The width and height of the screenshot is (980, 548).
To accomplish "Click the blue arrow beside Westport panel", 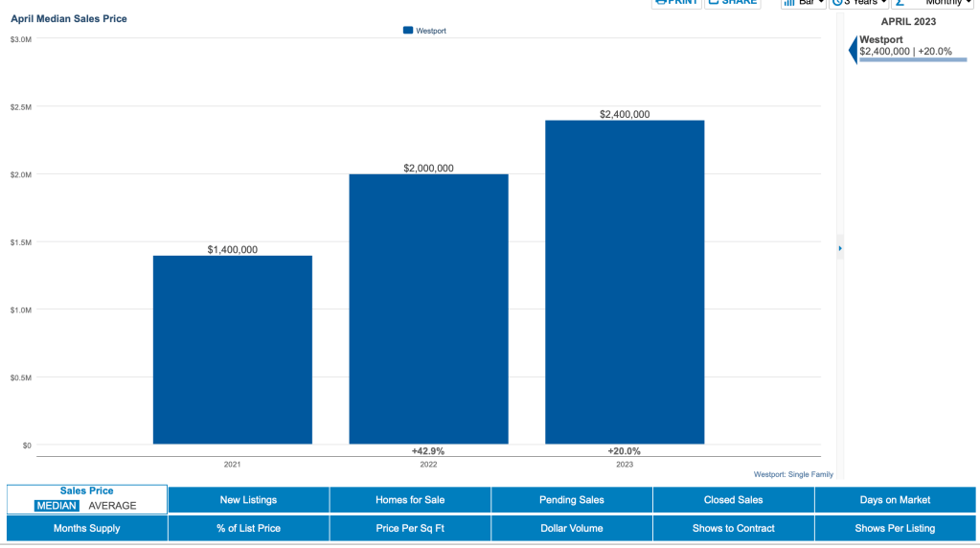I will 853,51.
